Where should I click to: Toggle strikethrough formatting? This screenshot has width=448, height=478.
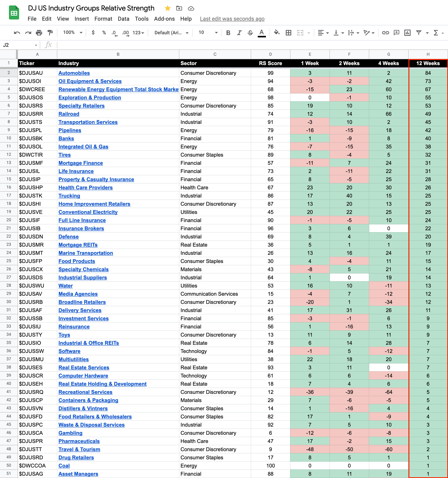250,33
